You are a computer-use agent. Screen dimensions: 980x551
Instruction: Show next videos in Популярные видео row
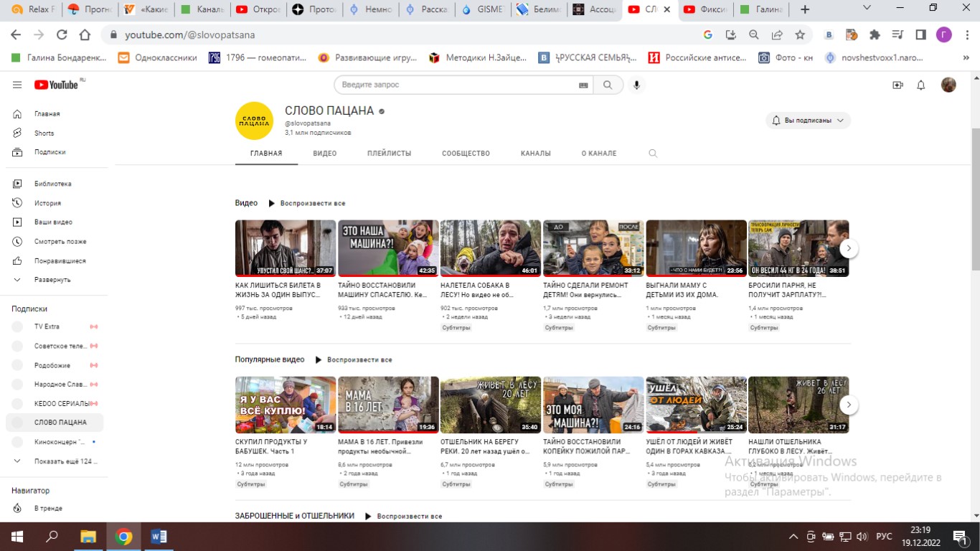pyautogui.click(x=849, y=405)
